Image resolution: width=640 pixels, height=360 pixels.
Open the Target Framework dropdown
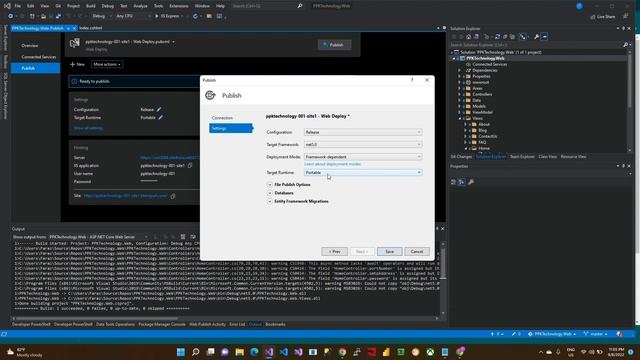point(363,144)
